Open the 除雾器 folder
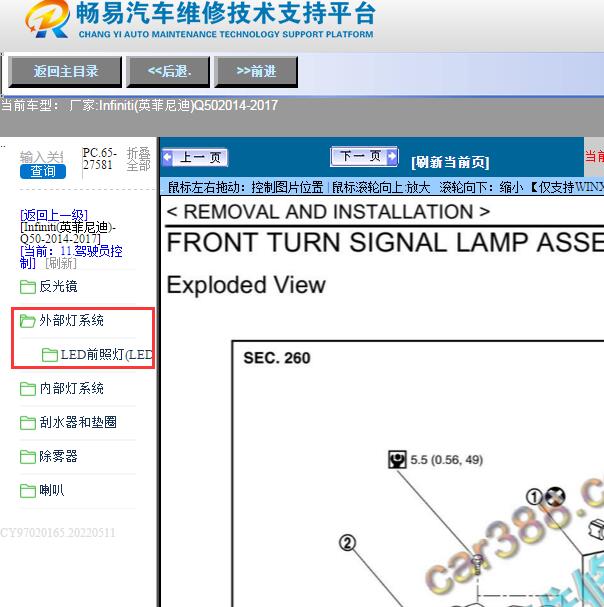The image size is (604, 607). point(58,456)
